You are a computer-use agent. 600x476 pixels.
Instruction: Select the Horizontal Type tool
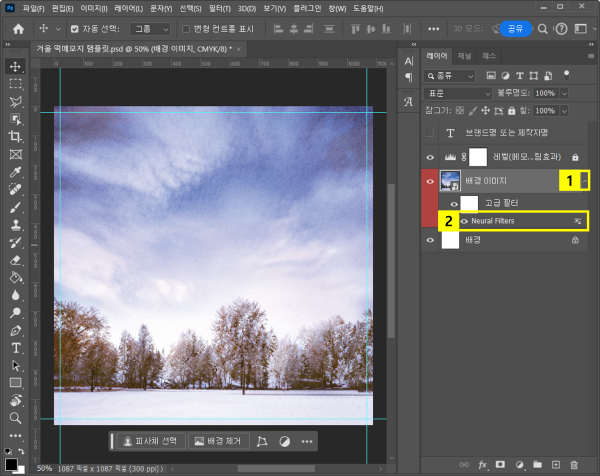[x=15, y=348]
